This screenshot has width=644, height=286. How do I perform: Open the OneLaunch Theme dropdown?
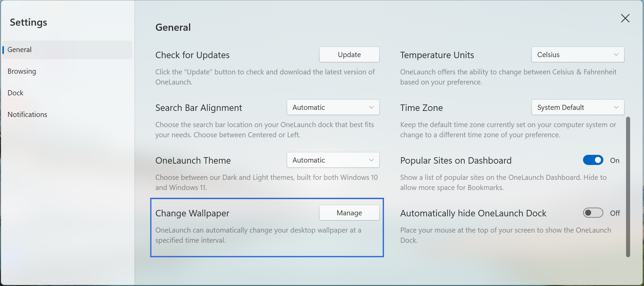(333, 160)
